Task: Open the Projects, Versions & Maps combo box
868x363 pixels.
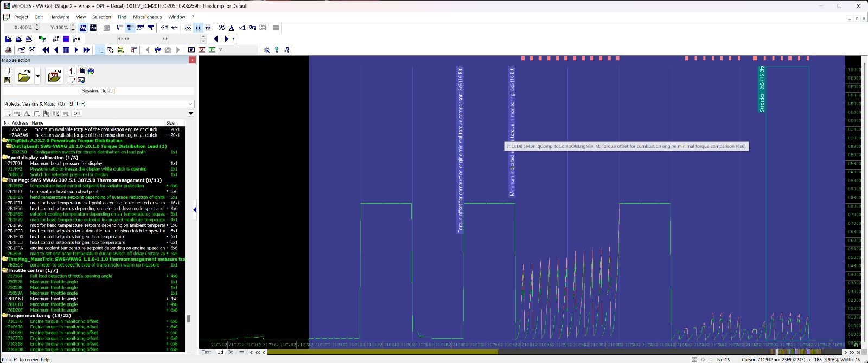Action: point(98,103)
